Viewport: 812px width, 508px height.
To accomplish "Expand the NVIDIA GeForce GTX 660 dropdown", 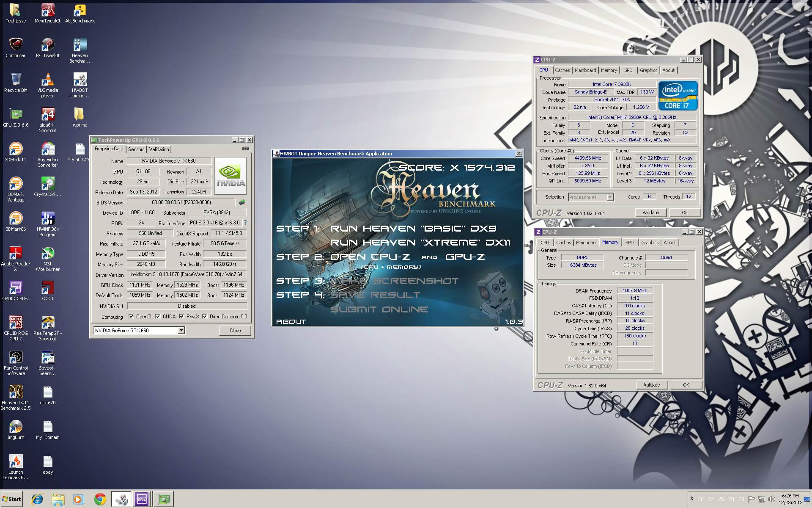I will pyautogui.click(x=181, y=330).
